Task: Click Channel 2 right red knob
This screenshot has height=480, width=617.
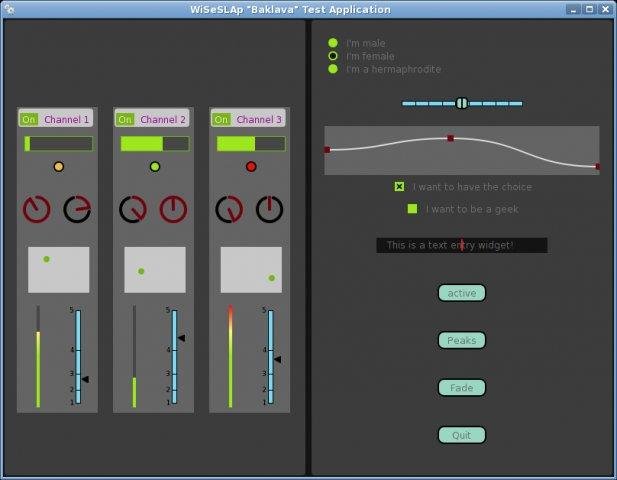Action: click(174, 209)
